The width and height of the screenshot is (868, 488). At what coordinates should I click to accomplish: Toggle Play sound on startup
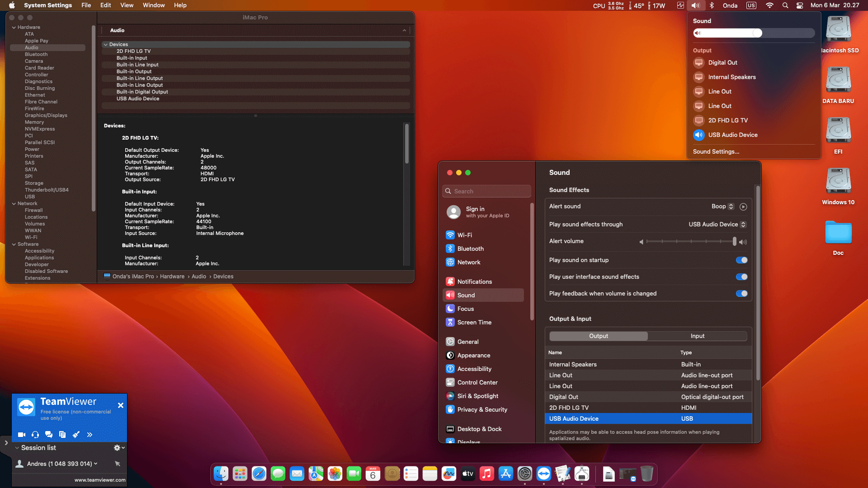[741, 260]
